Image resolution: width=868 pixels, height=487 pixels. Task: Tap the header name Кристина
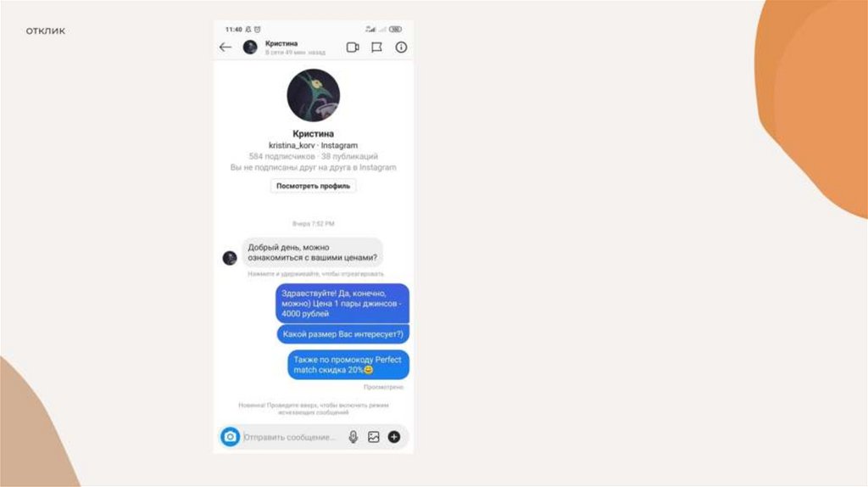coord(281,43)
